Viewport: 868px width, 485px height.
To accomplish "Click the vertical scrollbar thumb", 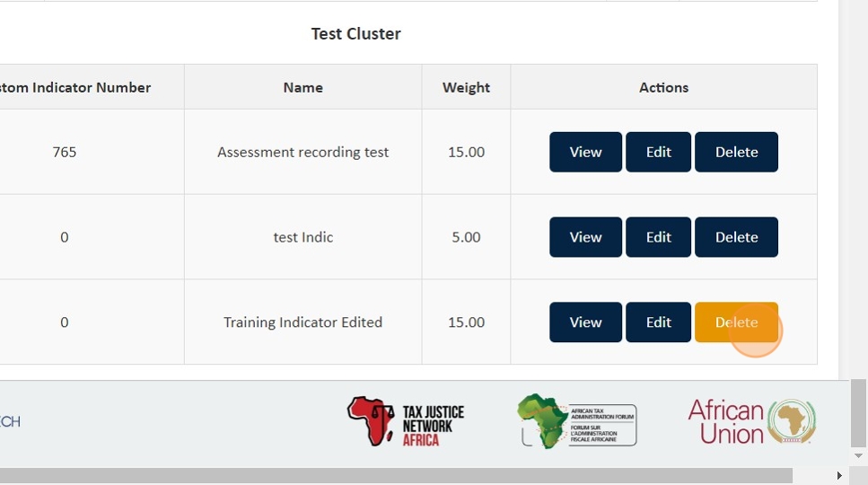I will (858, 411).
